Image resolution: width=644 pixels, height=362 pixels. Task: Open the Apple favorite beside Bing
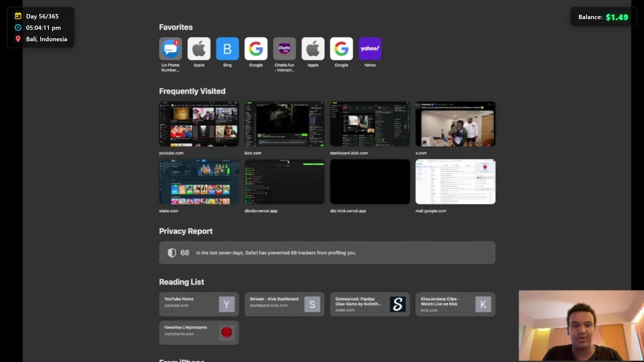(199, 49)
